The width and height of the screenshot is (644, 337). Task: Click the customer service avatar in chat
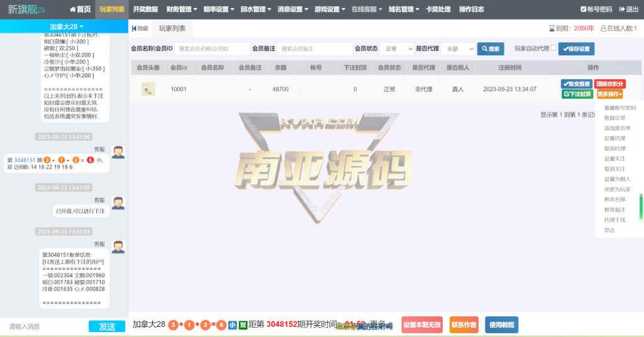(x=118, y=152)
